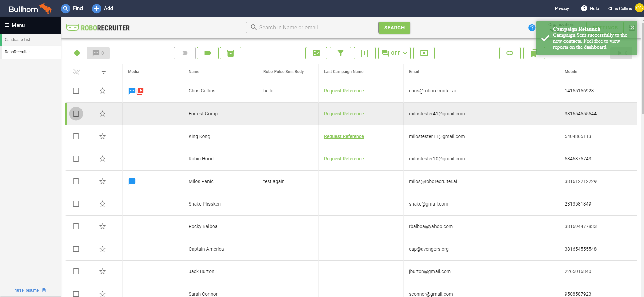Star the Forrest Gump row
Screen dimensions: 644x297
pos(103,114)
